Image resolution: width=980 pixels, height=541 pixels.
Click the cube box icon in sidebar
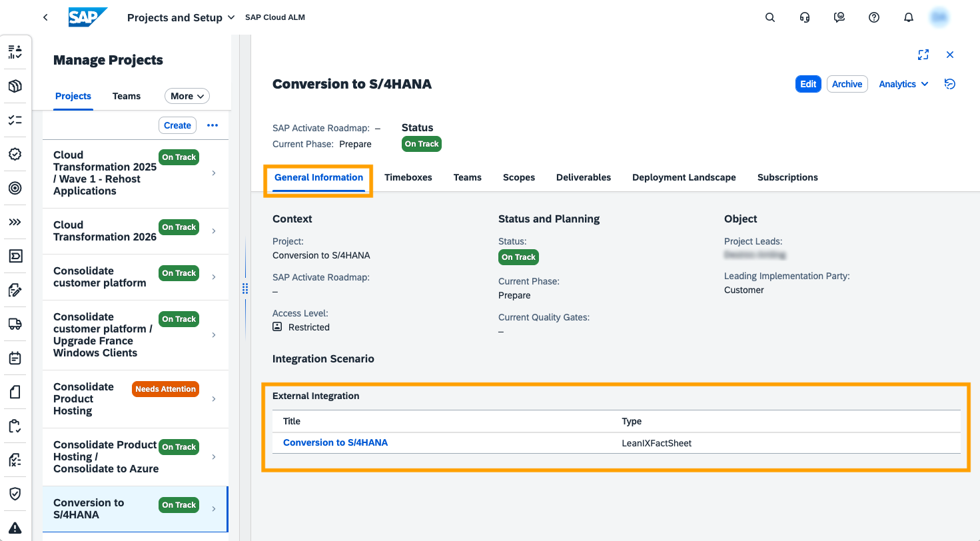click(15, 86)
